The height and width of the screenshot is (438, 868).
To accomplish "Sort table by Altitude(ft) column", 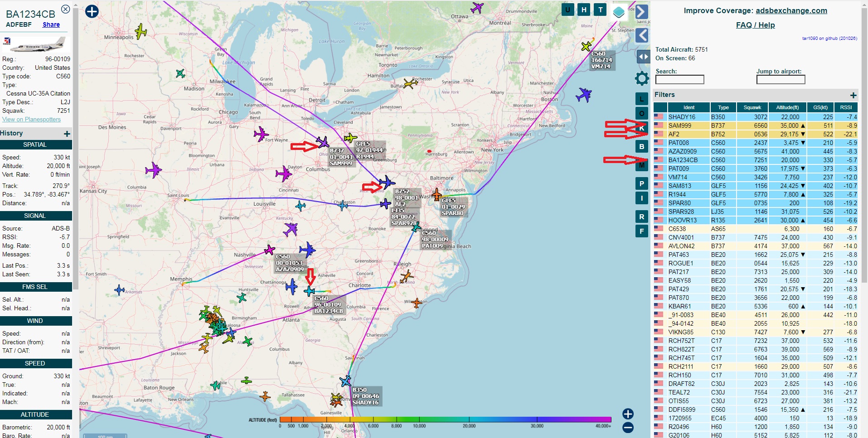I will pos(787,107).
